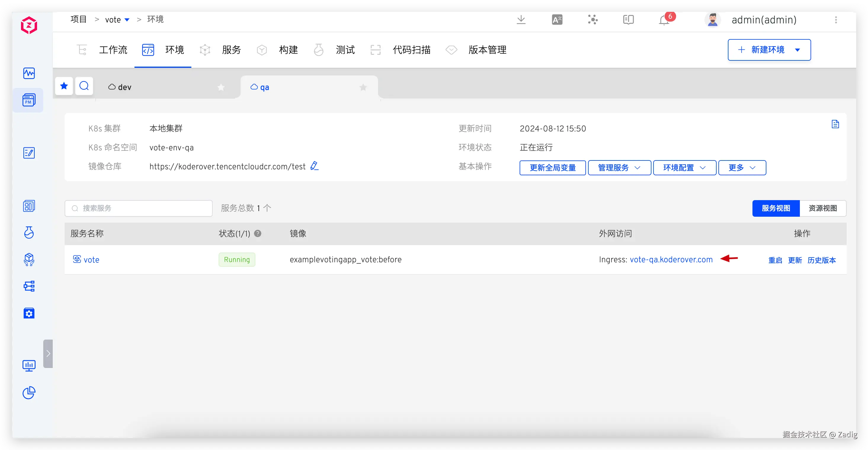868x450 pixels.
Task: Toggle favorite star on qa environment
Action: (x=363, y=88)
